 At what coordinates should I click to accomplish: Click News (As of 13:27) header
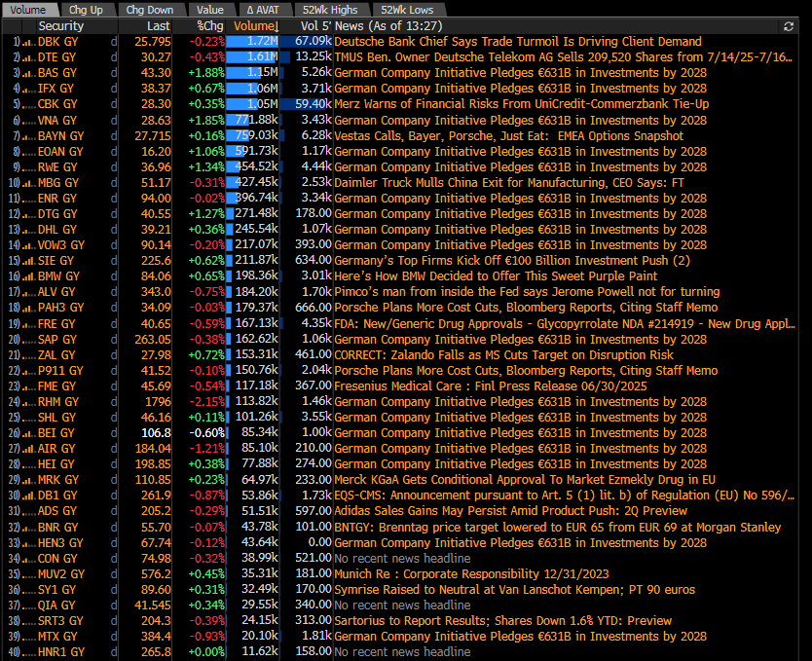point(388,26)
